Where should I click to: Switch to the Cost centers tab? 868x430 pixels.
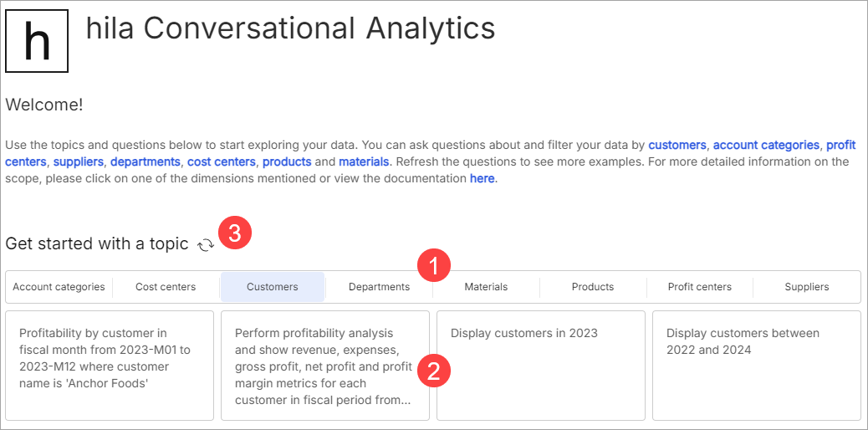pyautogui.click(x=166, y=286)
